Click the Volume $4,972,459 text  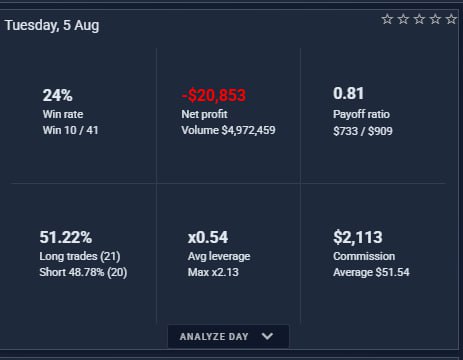(228, 130)
